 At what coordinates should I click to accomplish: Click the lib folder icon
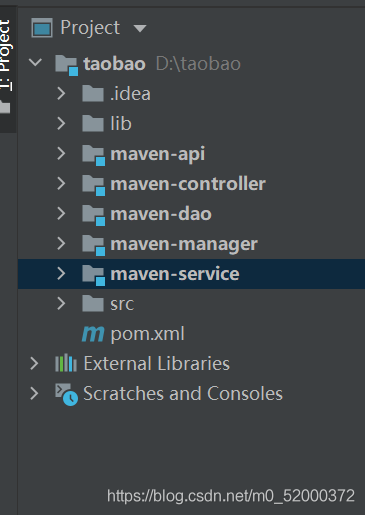click(x=93, y=123)
